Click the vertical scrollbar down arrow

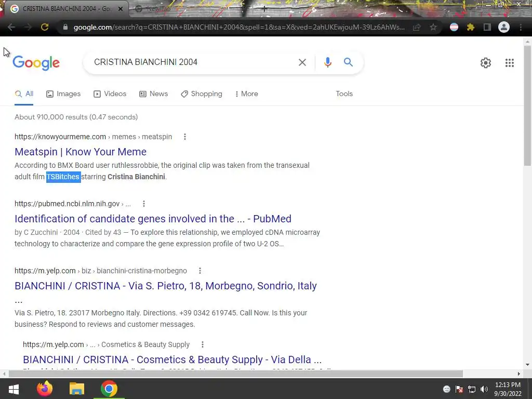pyautogui.click(x=527, y=365)
